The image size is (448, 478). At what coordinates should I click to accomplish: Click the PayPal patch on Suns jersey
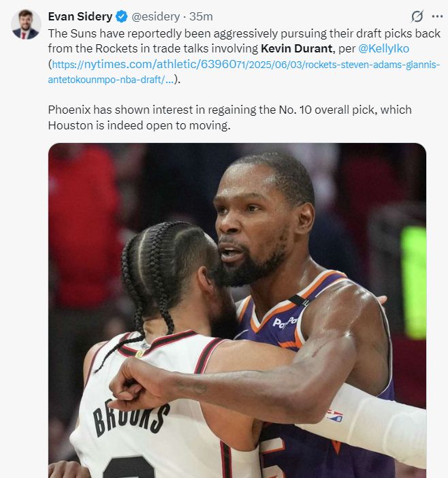(x=285, y=323)
